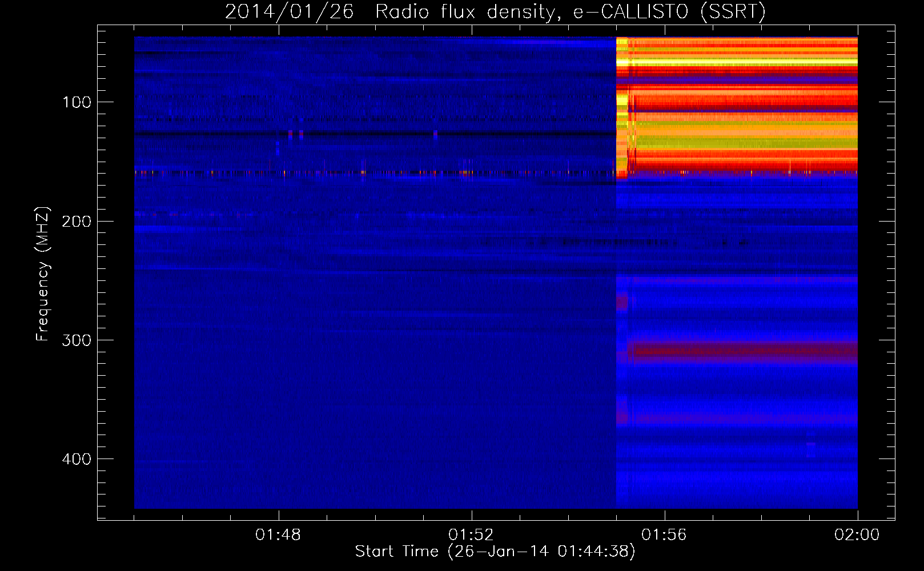Click the bright yellow band near top of burst

[737, 61]
